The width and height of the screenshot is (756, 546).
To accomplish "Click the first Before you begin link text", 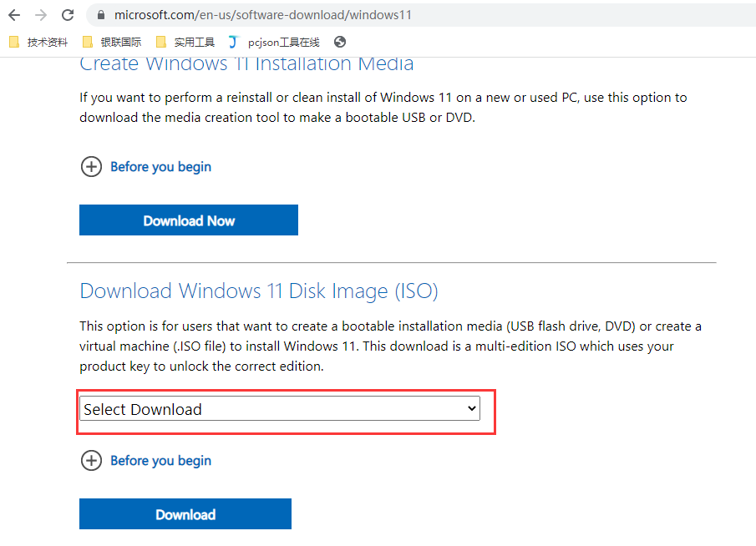I will 161,167.
